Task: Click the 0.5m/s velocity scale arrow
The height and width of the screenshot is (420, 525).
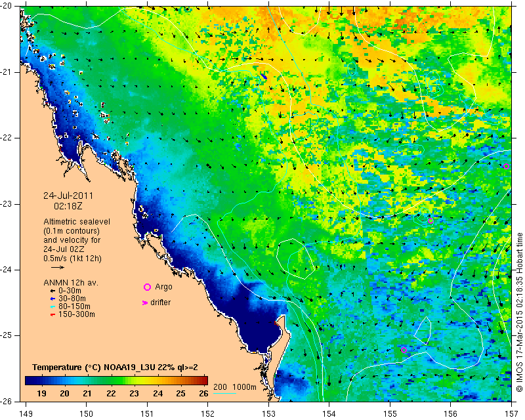Action: 58,267
